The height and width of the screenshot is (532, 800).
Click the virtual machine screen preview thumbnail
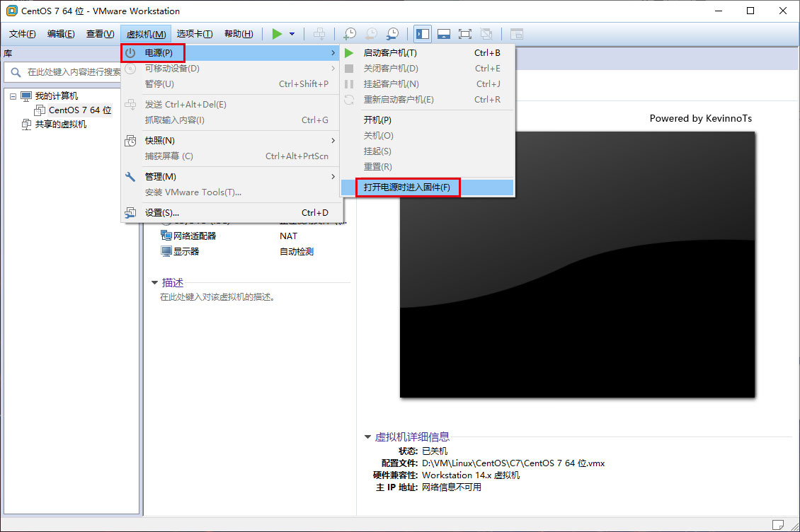577,265
